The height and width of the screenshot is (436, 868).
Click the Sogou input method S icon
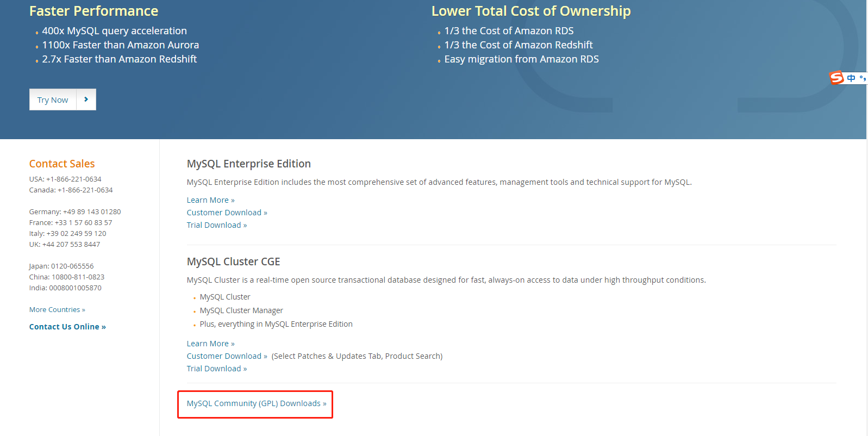pos(836,78)
